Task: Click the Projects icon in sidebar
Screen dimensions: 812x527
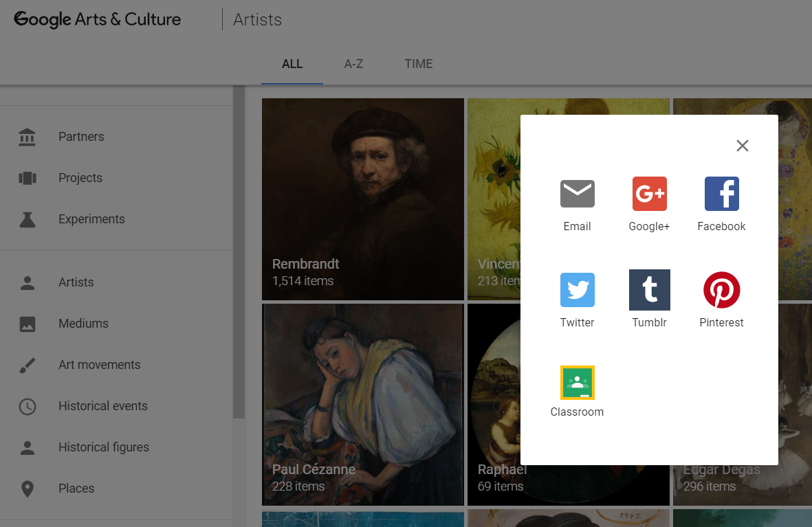Action: (28, 178)
